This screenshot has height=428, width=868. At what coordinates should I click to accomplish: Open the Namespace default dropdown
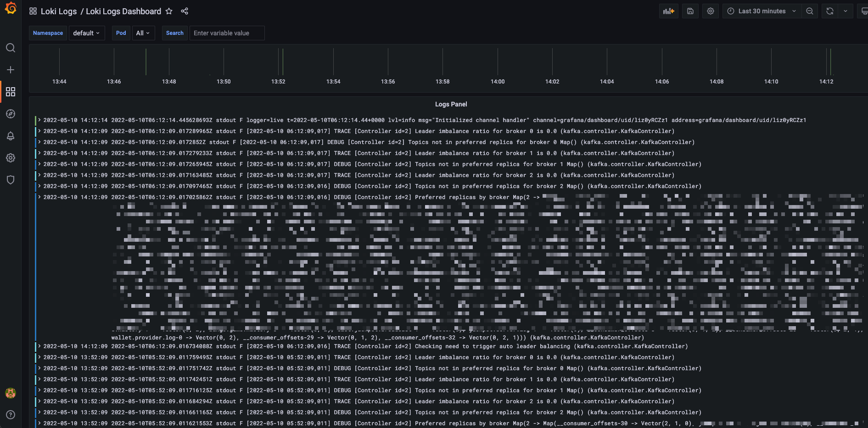pyautogui.click(x=87, y=33)
